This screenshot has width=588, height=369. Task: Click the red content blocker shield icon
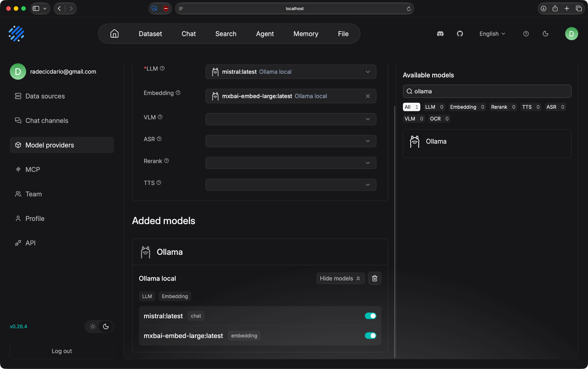coord(166,9)
